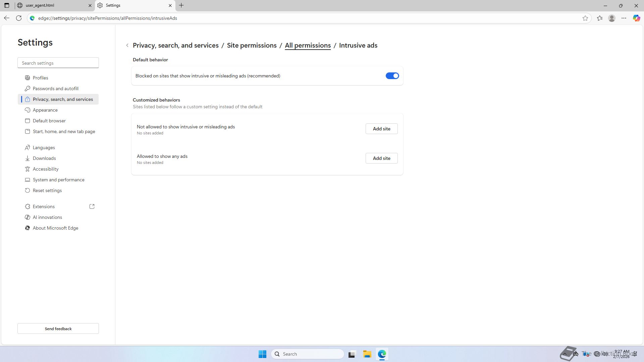Open the Favorites list icon

pyautogui.click(x=600, y=18)
